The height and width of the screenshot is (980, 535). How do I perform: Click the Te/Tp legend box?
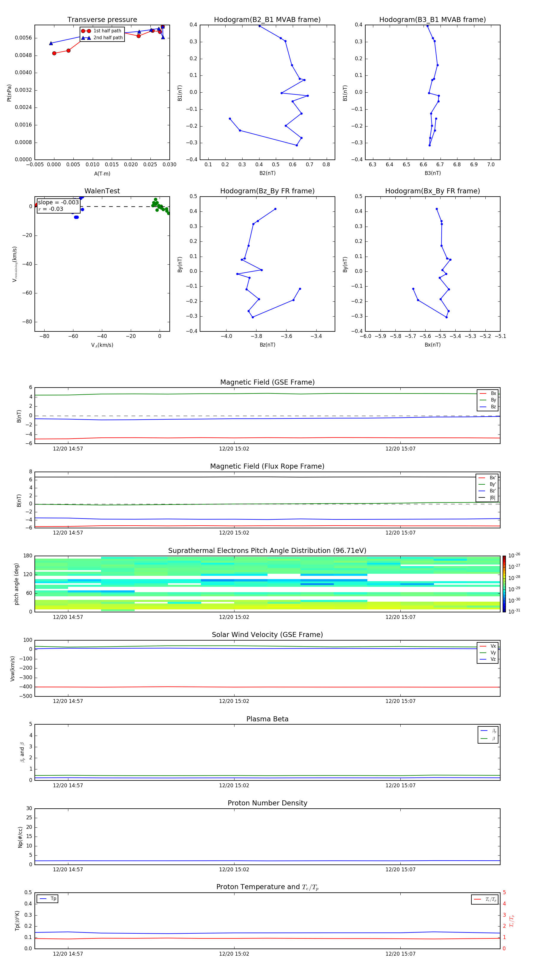pos(485,899)
